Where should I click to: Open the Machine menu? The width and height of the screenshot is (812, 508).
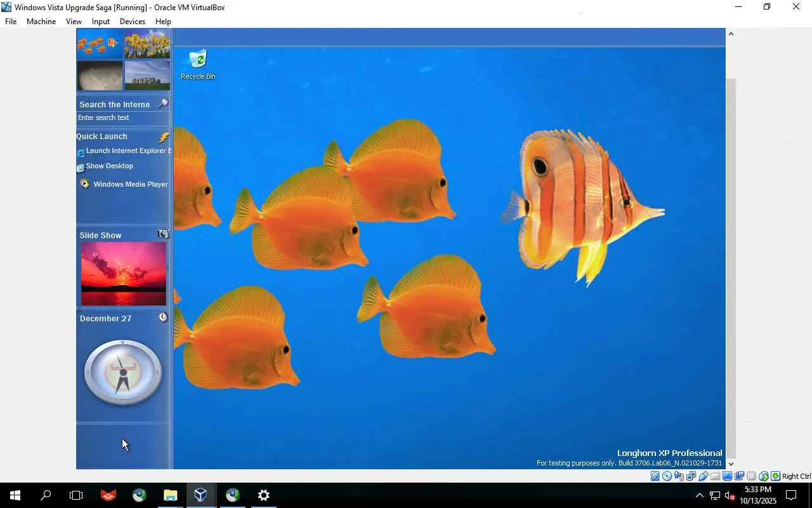[41, 22]
